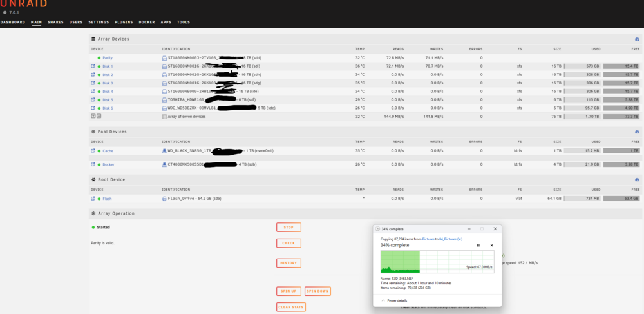The height and width of the screenshot is (314, 644).
Task: Browse the Cache pool via its arrow icon
Action: click(x=93, y=150)
